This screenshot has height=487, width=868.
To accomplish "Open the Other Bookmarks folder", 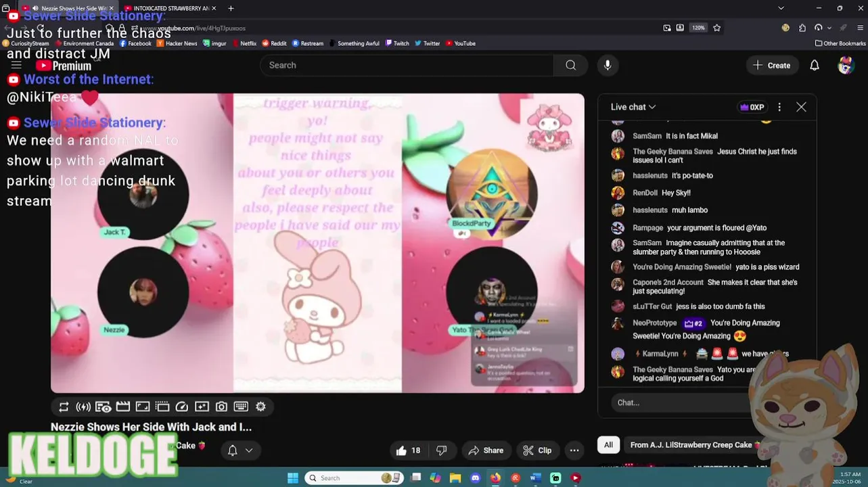I will [x=840, y=43].
